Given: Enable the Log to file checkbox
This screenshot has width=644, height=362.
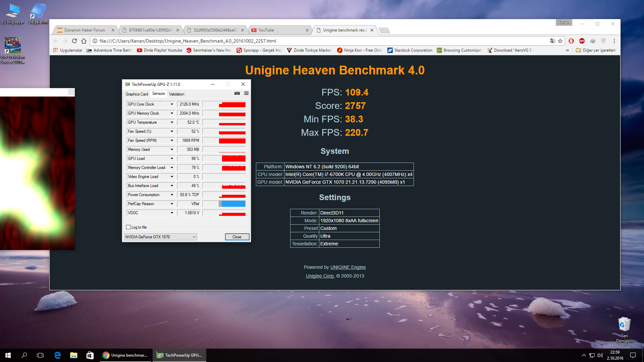Looking at the screenshot, I should click(x=128, y=227).
